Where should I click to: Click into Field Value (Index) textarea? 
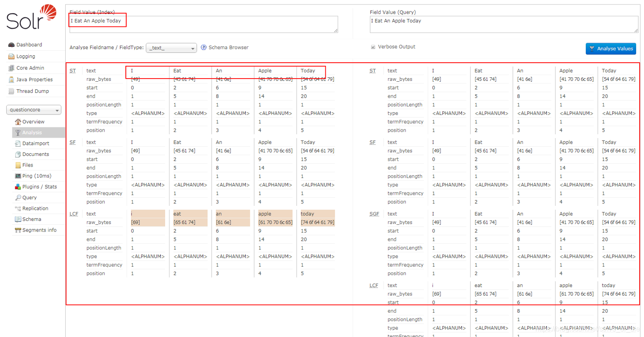click(x=203, y=24)
